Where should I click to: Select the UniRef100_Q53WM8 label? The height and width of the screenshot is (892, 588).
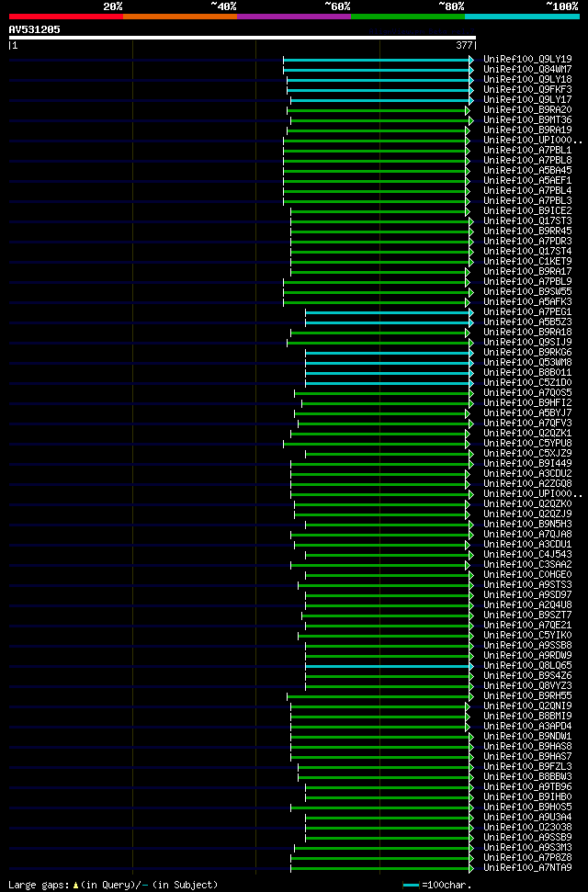pos(527,363)
